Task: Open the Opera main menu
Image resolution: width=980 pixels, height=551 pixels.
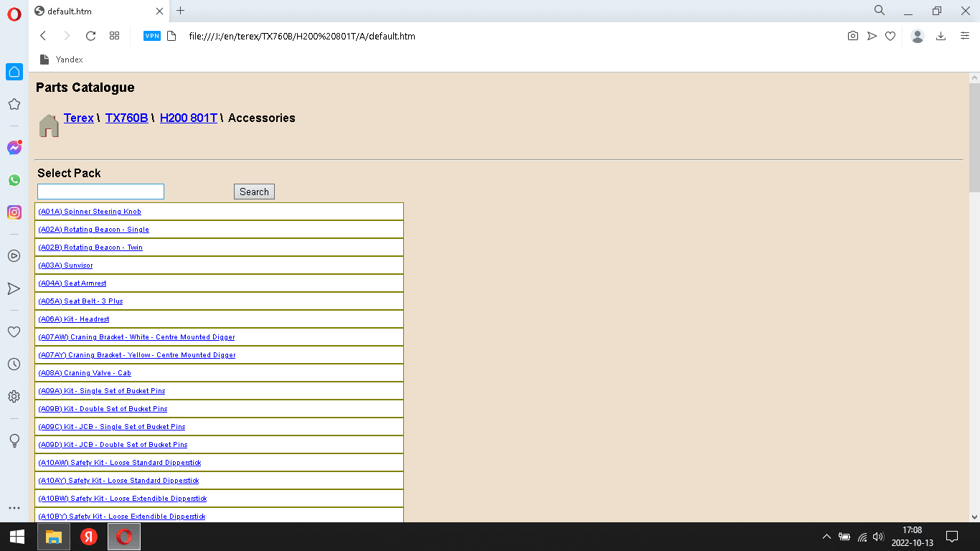Action: pyautogui.click(x=14, y=14)
